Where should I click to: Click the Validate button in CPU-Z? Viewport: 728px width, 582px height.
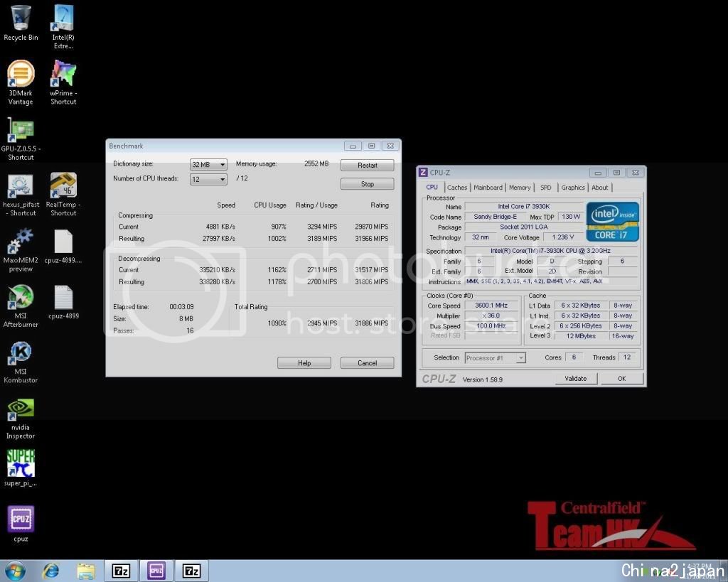[x=576, y=379]
